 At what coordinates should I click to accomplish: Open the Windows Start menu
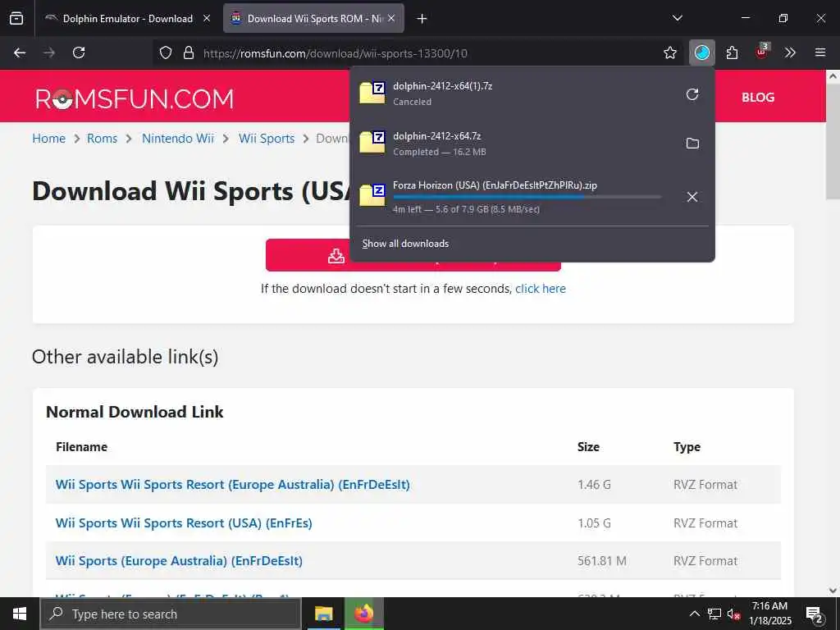(x=20, y=614)
